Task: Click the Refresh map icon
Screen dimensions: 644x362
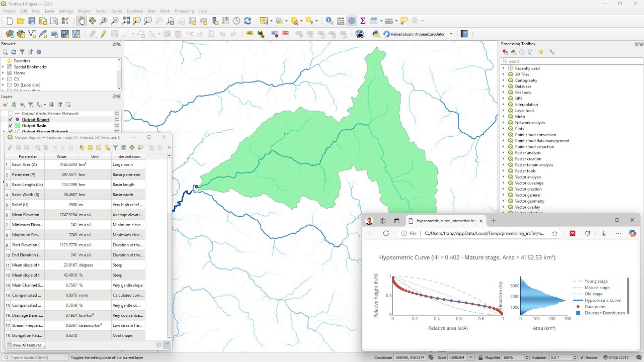Action: pos(248,21)
